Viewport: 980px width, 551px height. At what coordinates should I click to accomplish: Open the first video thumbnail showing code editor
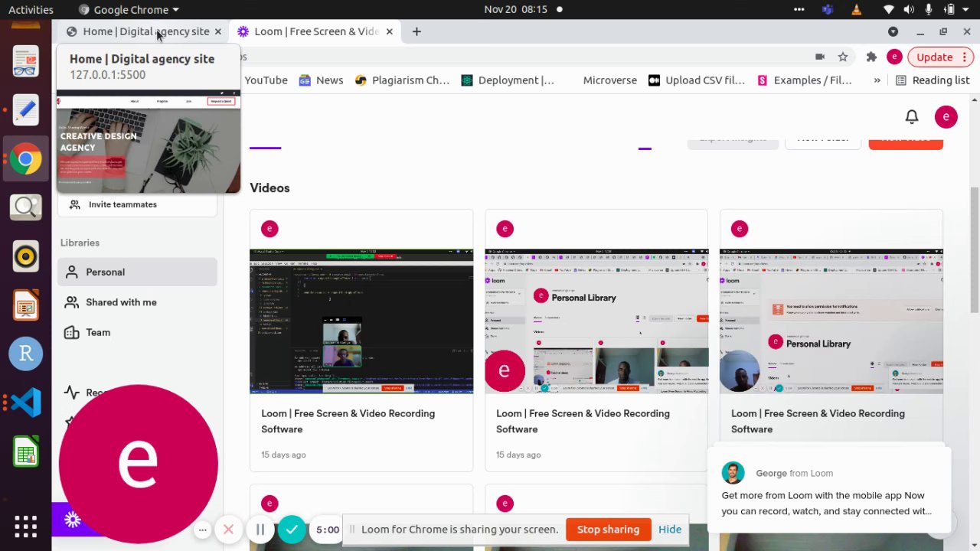pyautogui.click(x=361, y=321)
